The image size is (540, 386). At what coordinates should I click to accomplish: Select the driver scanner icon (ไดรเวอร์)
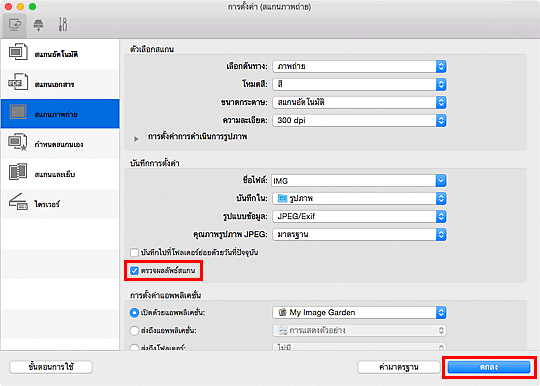[18, 202]
